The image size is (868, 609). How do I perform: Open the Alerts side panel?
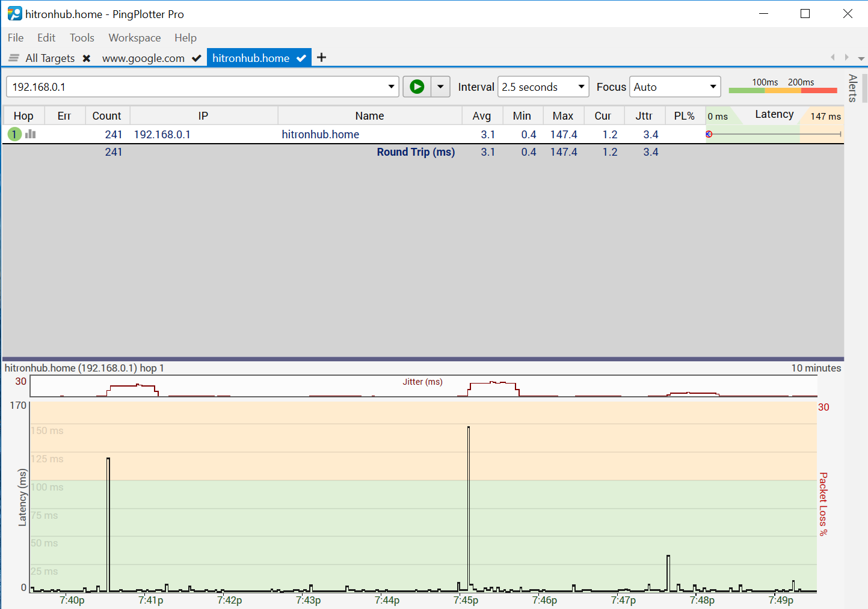852,88
